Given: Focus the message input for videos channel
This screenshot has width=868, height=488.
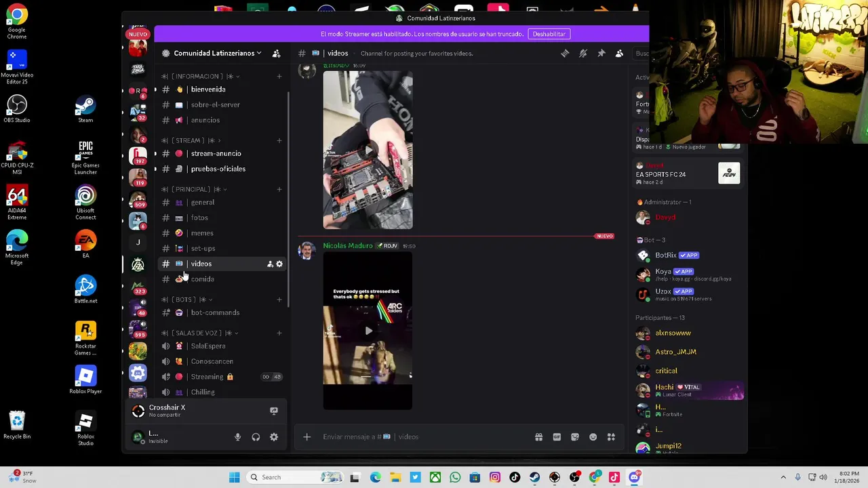Looking at the screenshot, I should coord(424,437).
